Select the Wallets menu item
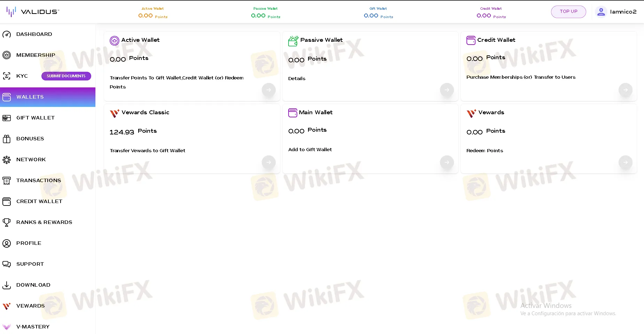 pos(48,97)
